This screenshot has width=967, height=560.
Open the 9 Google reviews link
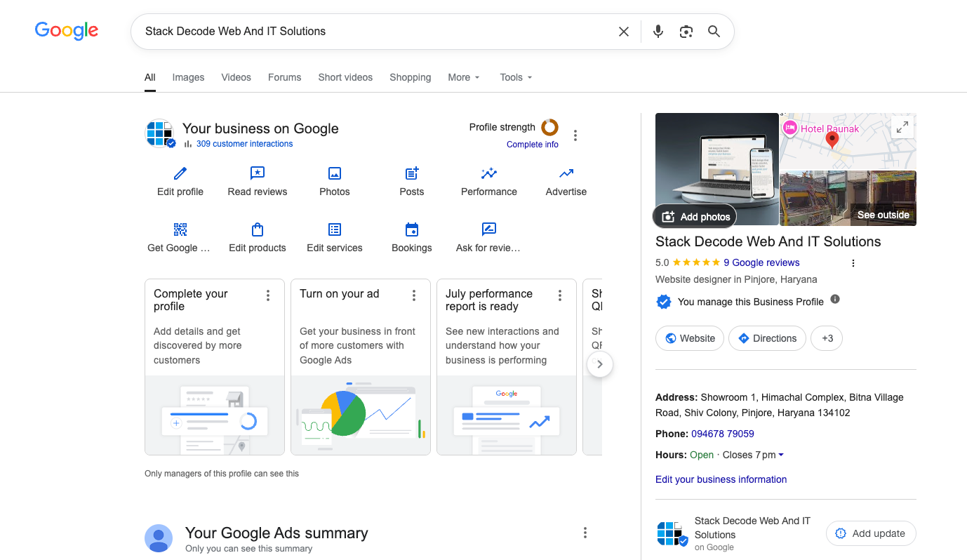pos(761,262)
